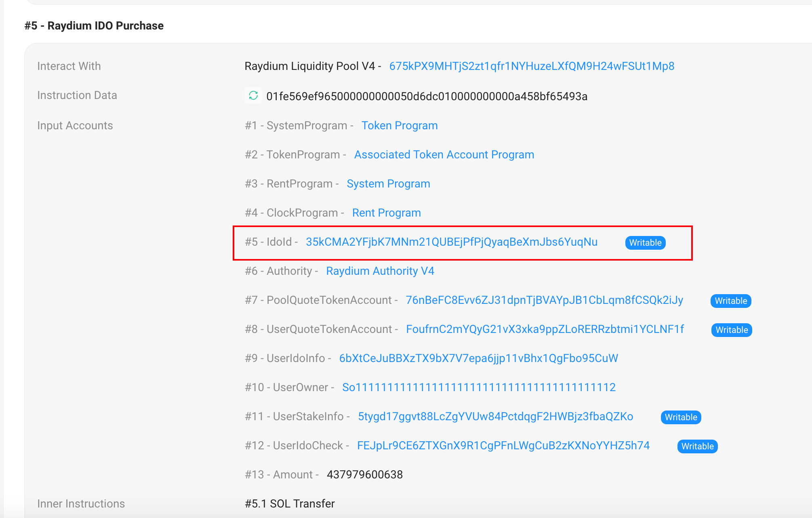Open UserIdoCheck address FEJpLr9C link
The height and width of the screenshot is (518, 812).
503,446
